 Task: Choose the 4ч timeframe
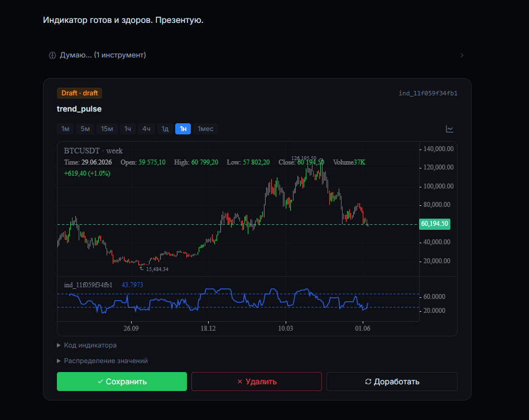point(146,129)
